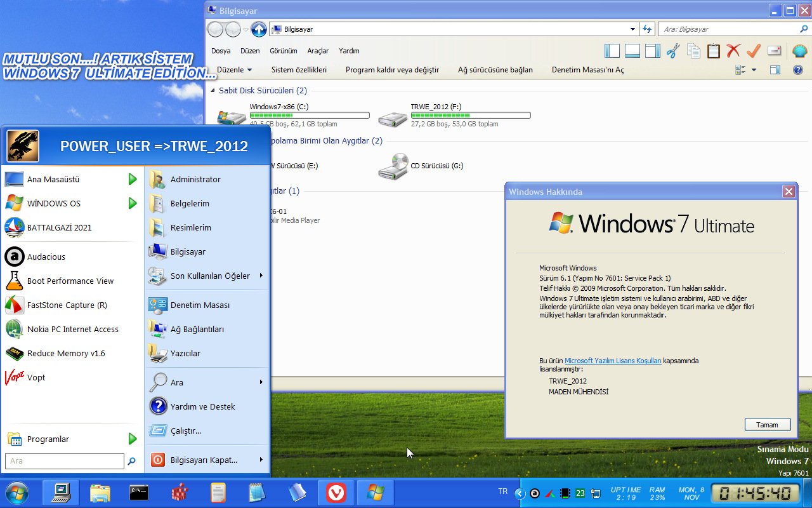Open the Bilgisayarı Kapat arrow submenu
Viewport: 812px width, 508px height.
tap(261, 460)
